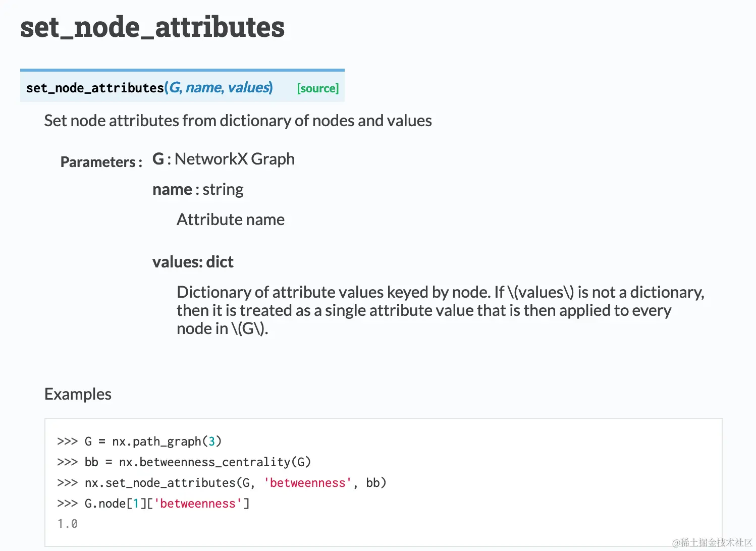This screenshot has height=551, width=756.
Task: Click the 'name : string' parameter entry
Action: coord(198,190)
